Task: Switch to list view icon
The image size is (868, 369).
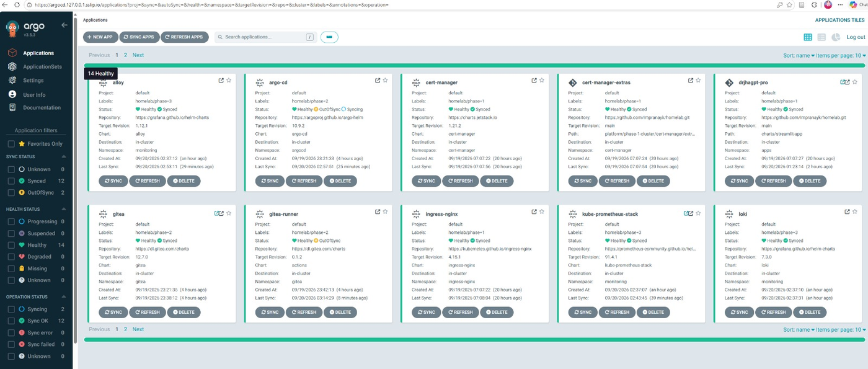Action: [x=821, y=37]
